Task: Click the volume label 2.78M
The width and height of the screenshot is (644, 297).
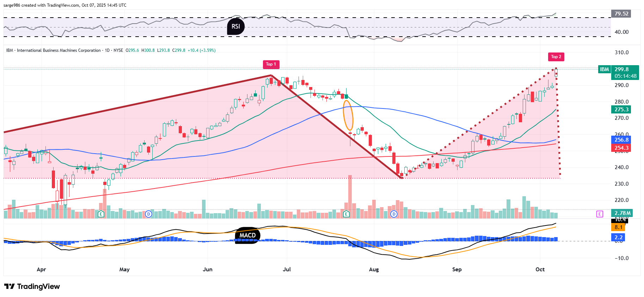Action: tap(622, 213)
